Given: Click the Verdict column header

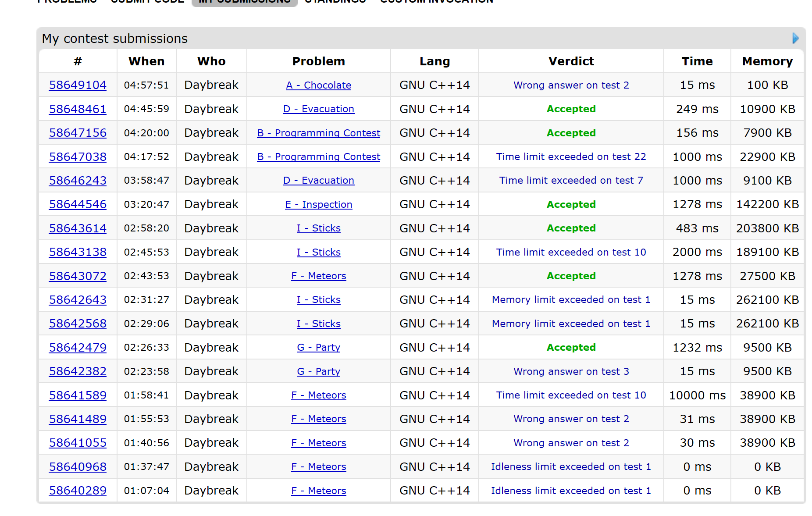Looking at the screenshot, I should point(571,61).
